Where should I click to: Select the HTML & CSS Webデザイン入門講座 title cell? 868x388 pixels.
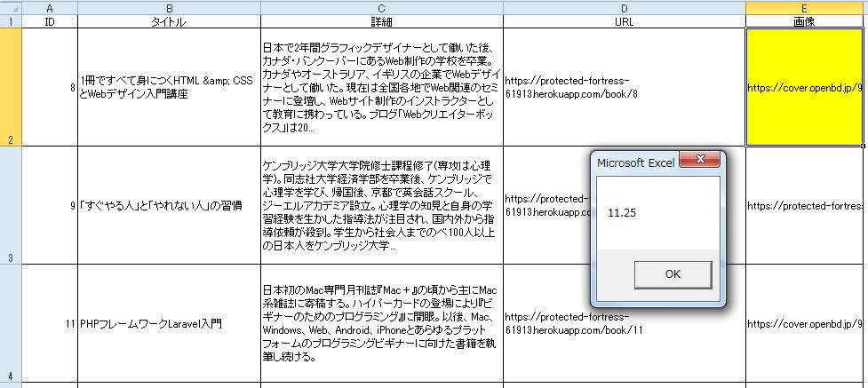(169, 87)
